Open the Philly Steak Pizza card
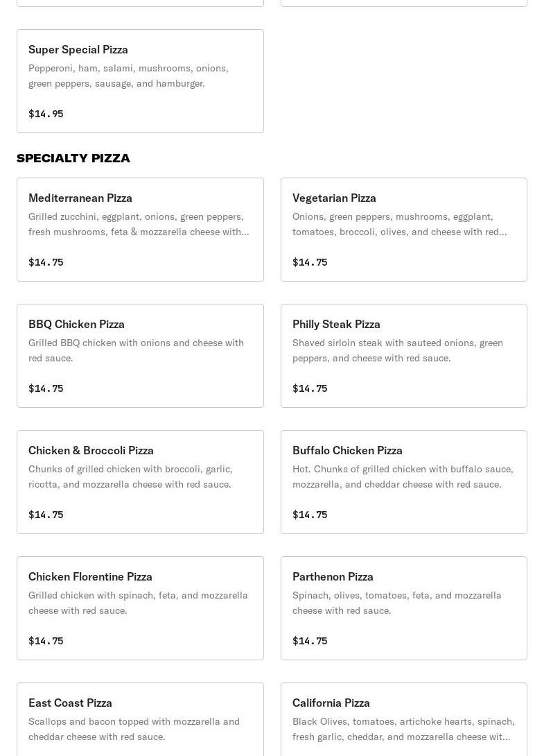544x756 pixels. [x=336, y=324]
